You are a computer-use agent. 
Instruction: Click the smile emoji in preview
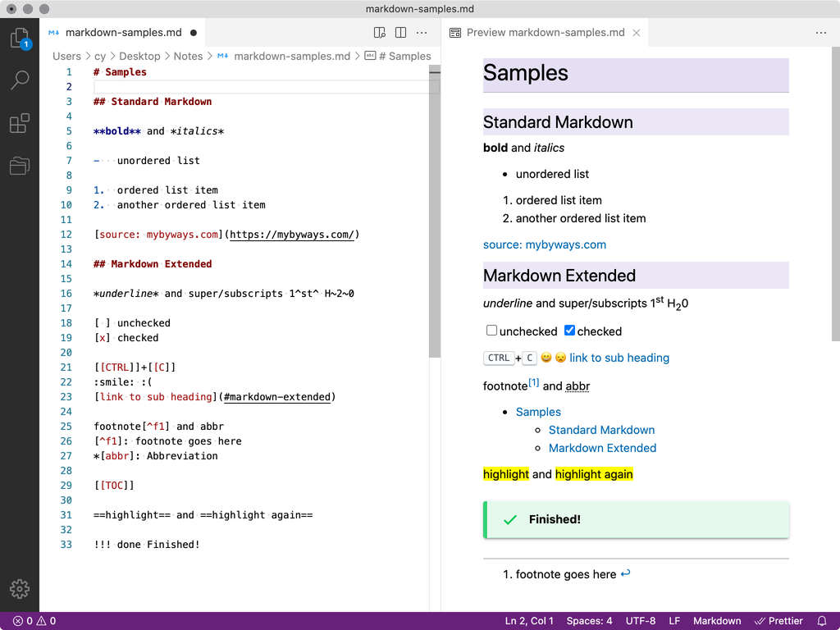[x=546, y=358]
